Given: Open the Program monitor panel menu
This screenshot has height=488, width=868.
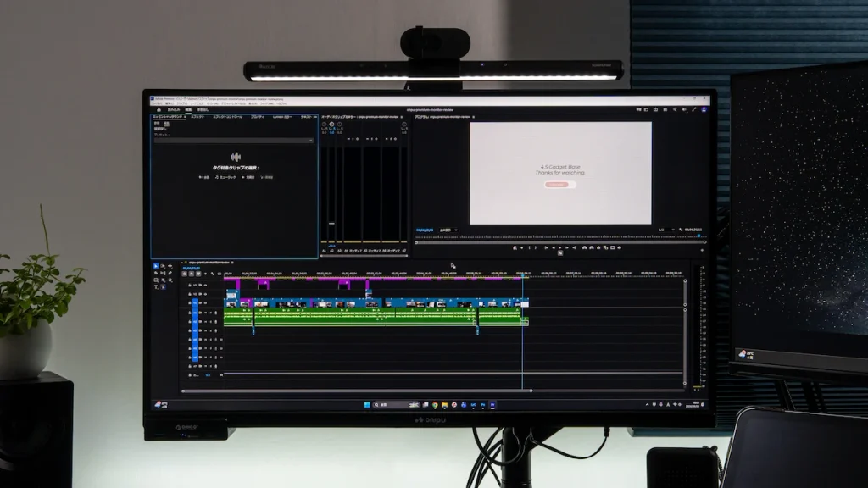Looking at the screenshot, I should (x=473, y=117).
